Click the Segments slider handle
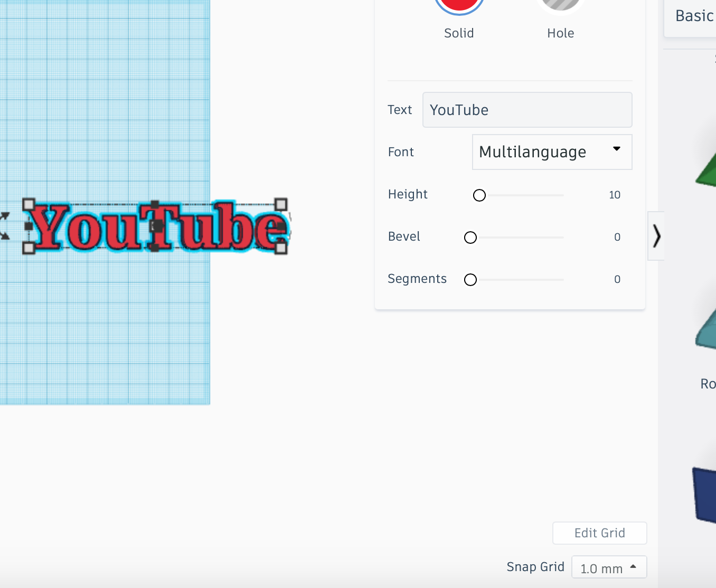 (470, 280)
